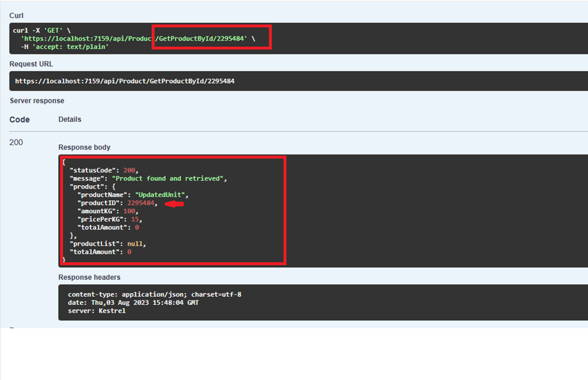This screenshot has width=588, height=380.
Task: Click the Server response heading
Action: pos(37,101)
